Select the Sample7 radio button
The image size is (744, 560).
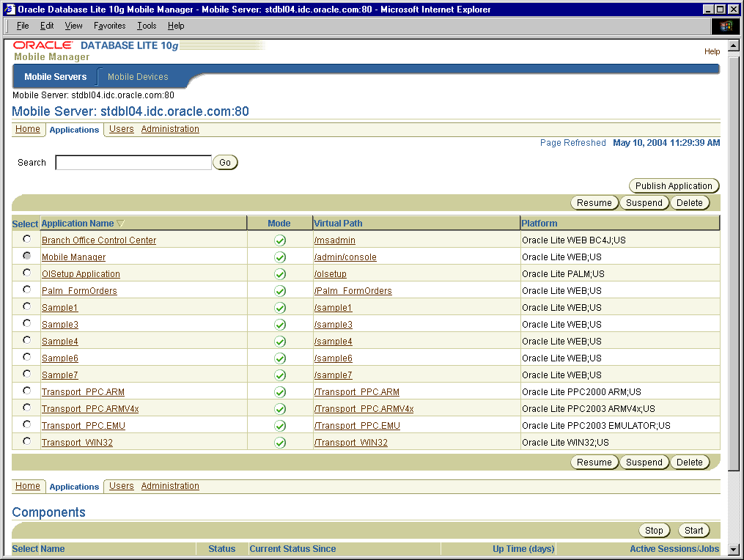click(x=26, y=374)
